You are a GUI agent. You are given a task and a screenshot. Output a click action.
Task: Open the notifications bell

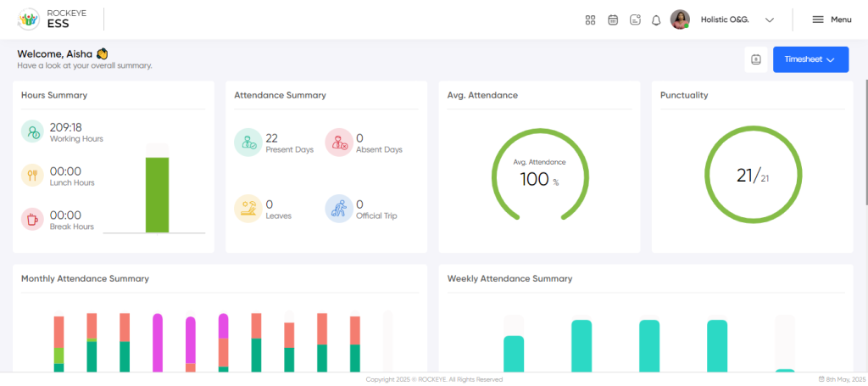(656, 20)
